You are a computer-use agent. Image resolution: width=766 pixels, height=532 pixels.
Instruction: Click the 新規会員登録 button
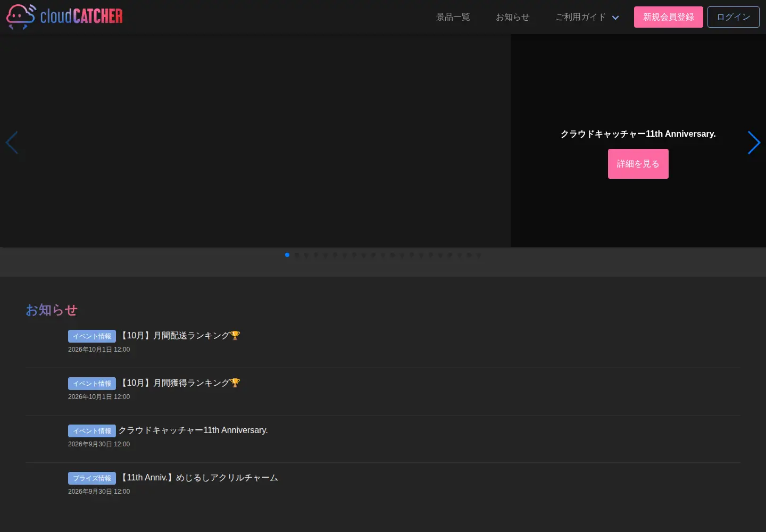(669, 17)
